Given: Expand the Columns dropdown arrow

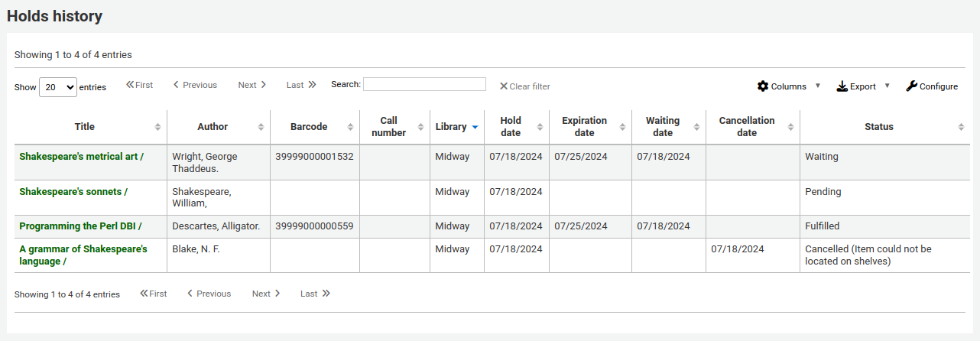Looking at the screenshot, I should tap(818, 86).
